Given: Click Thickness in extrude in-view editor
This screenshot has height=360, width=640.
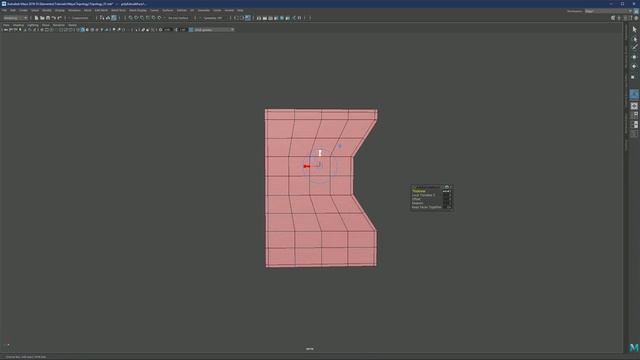Looking at the screenshot, I should (x=419, y=191).
